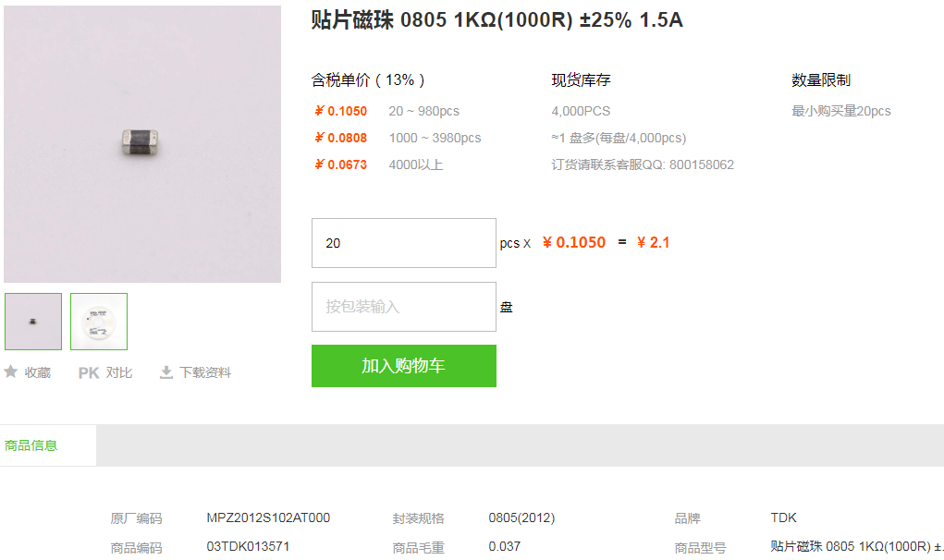Click the PK compare icon
Screen dimensions: 944x560
point(89,373)
